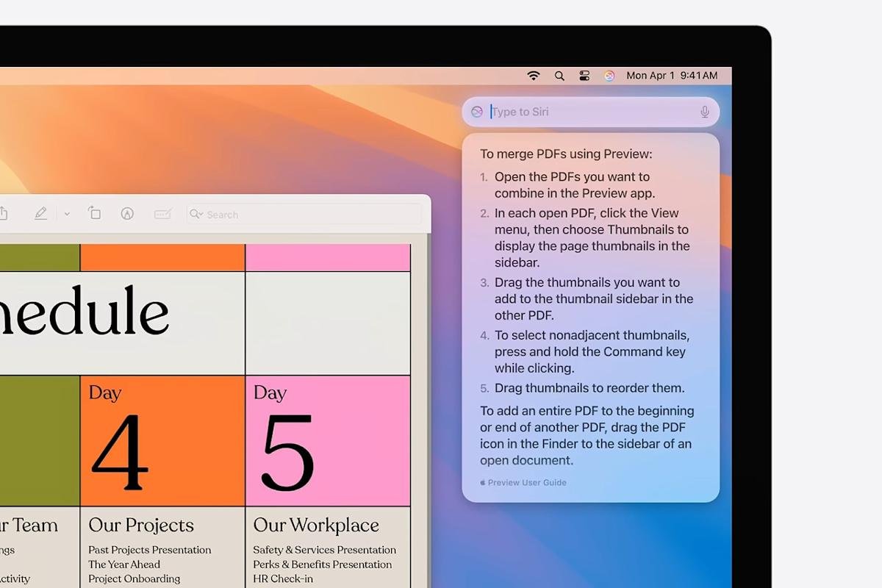Click the Share icon in Preview toolbar
The width and height of the screenshot is (882, 588).
[x=4, y=213]
